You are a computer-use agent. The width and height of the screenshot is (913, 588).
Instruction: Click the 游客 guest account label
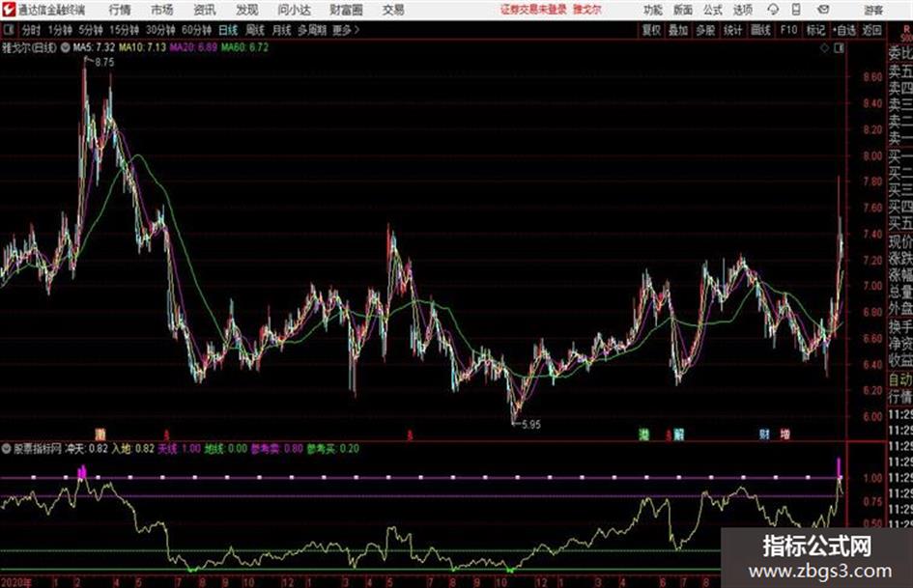tap(873, 10)
